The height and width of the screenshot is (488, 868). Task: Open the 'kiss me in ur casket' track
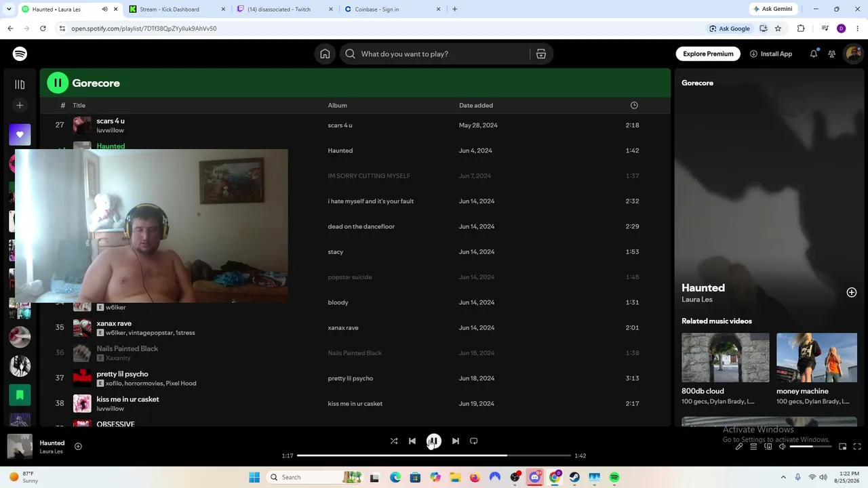(127, 399)
